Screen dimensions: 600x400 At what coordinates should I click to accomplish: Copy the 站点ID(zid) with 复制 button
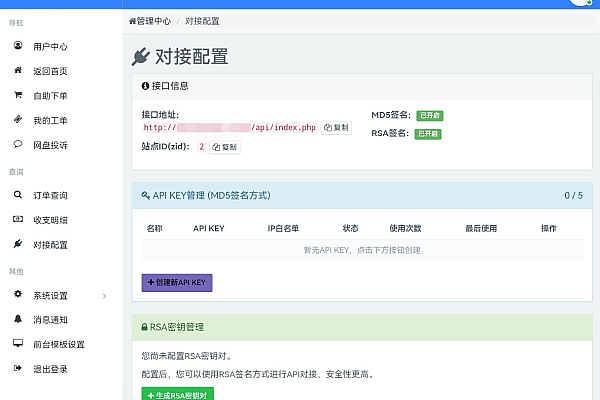(225, 147)
